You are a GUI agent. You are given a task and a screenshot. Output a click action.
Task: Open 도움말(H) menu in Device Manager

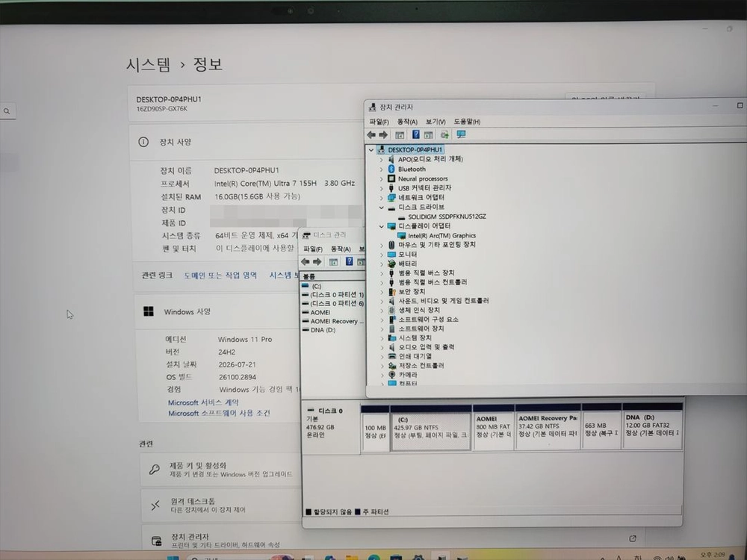467,122
